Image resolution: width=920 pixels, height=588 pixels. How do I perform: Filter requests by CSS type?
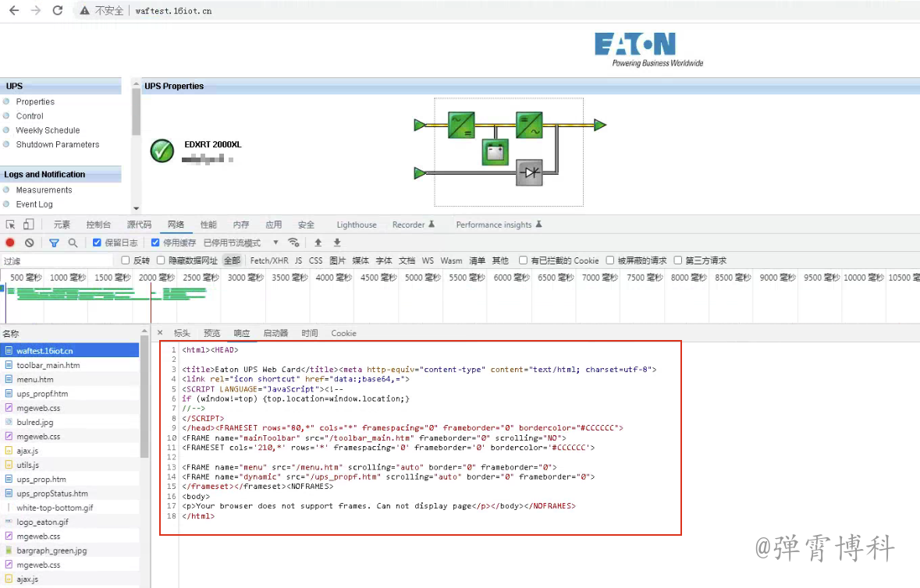click(x=316, y=260)
